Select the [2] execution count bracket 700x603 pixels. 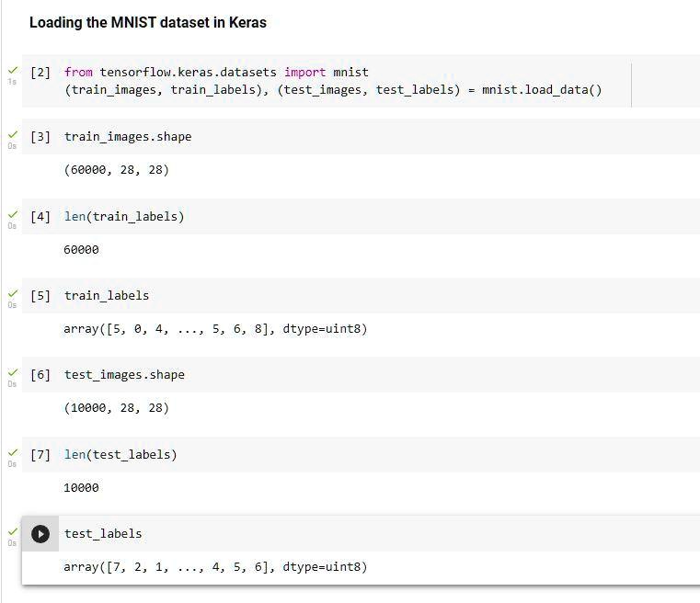(40, 73)
